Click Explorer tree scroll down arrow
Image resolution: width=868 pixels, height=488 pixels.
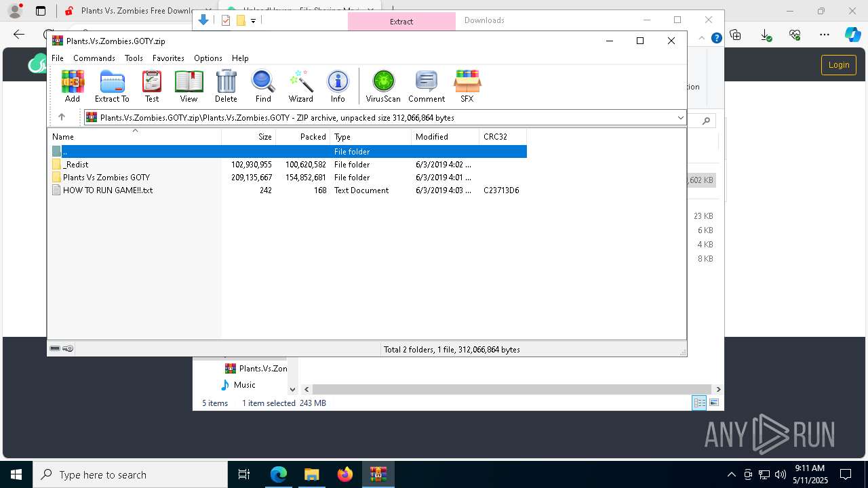click(x=292, y=389)
